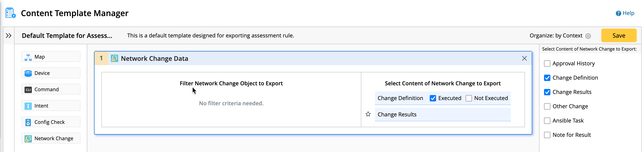The height and width of the screenshot is (152, 644).
Task: Click the star icon beside Change Results
Action: tap(368, 114)
